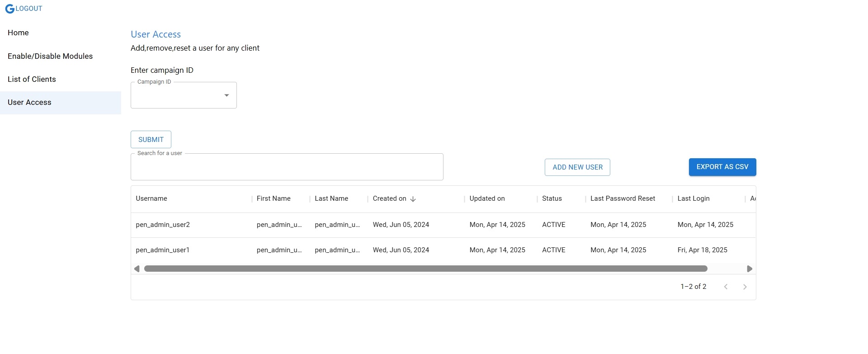
Task: Sort by Username column header
Action: 151,198
